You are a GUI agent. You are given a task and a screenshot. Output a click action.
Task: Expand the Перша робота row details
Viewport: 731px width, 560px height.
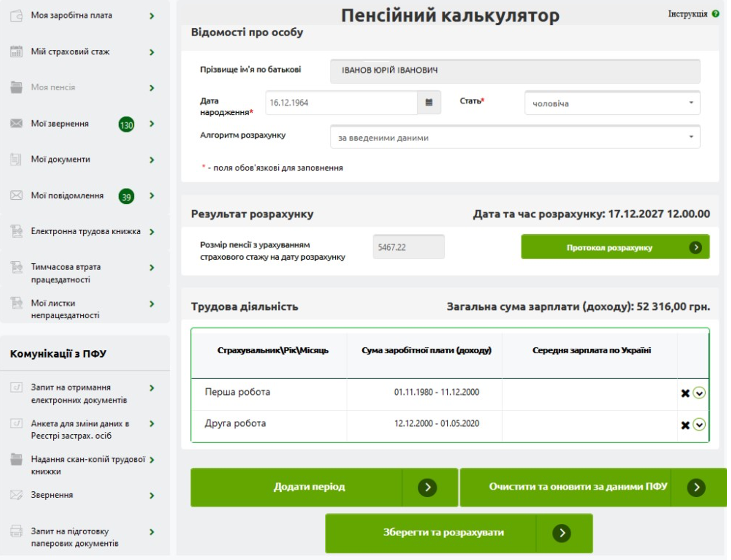coord(699,393)
